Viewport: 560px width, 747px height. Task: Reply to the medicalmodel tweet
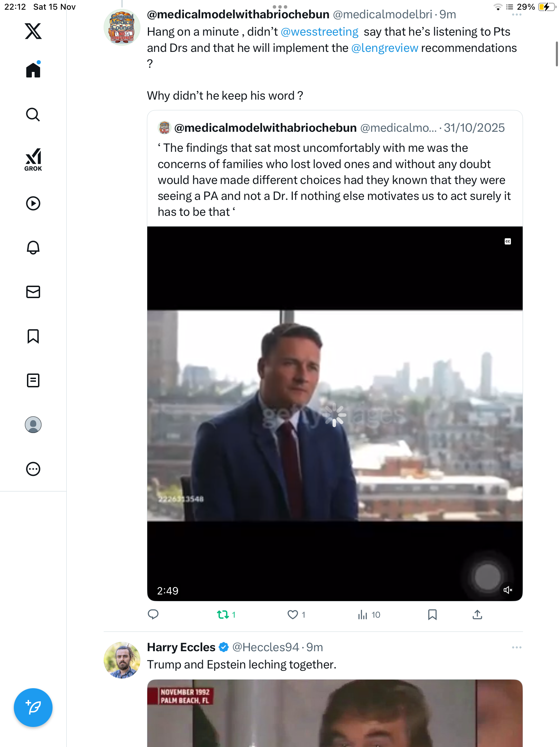pyautogui.click(x=153, y=615)
